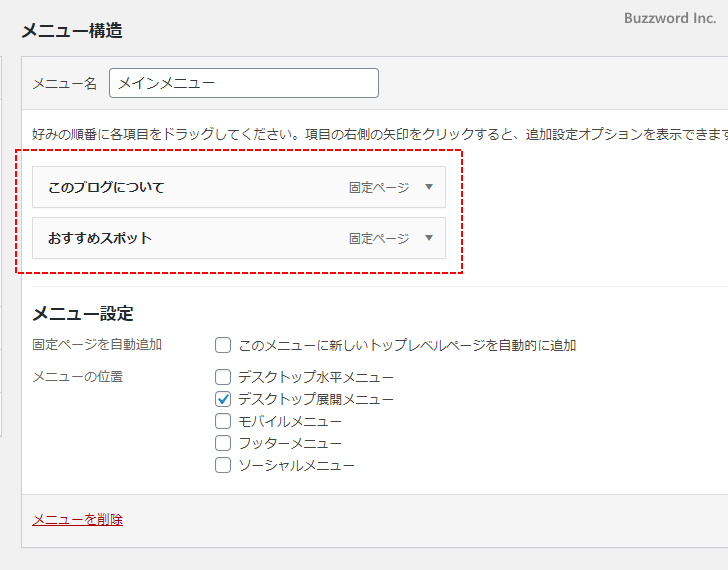Click the 固定ページを自動追加 setting label
The image size is (728, 570).
pos(97,345)
